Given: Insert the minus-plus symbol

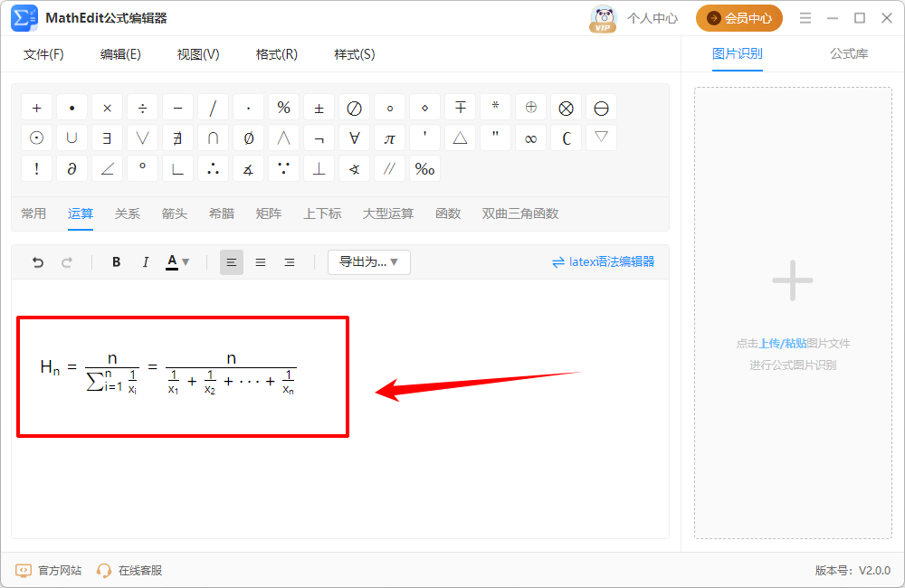Looking at the screenshot, I should point(460,108).
